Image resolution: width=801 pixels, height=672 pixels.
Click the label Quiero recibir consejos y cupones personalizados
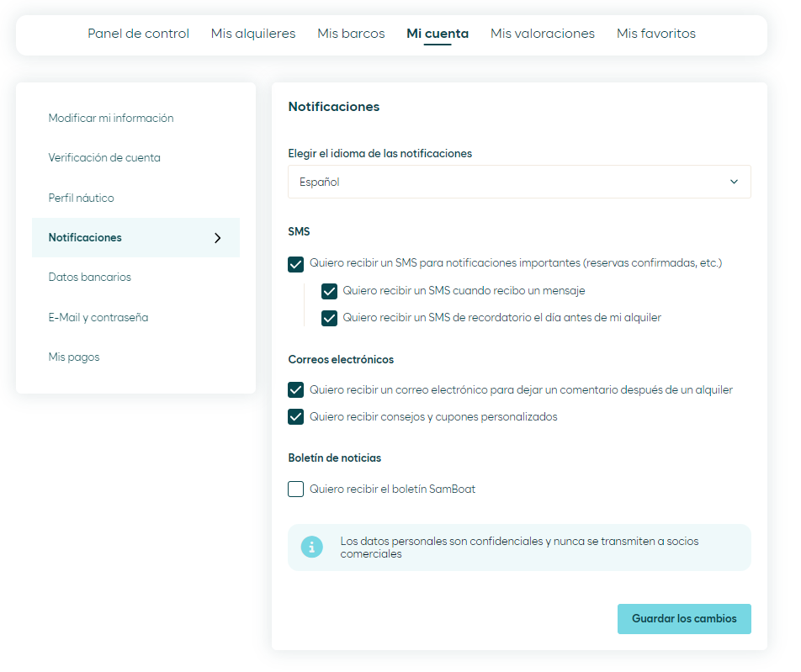point(433,416)
